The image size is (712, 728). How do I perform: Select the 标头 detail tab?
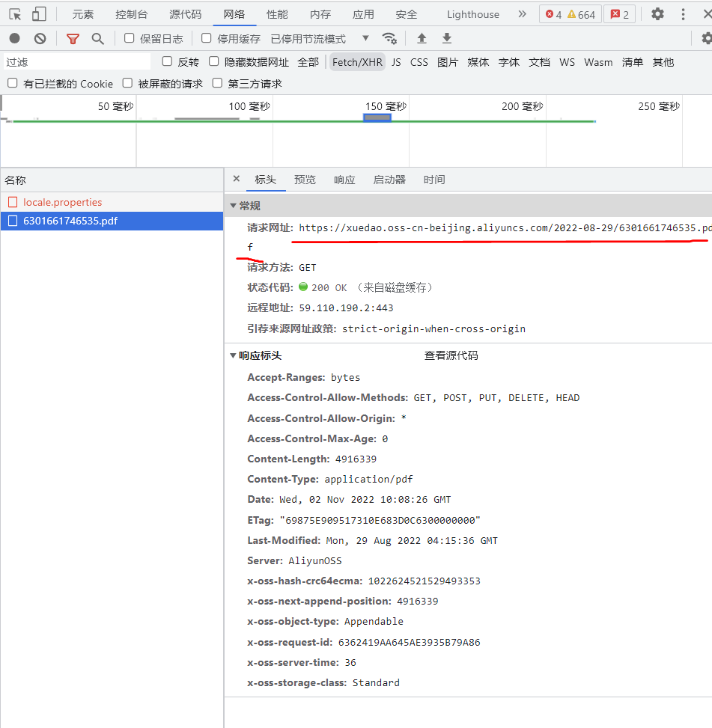click(x=265, y=180)
